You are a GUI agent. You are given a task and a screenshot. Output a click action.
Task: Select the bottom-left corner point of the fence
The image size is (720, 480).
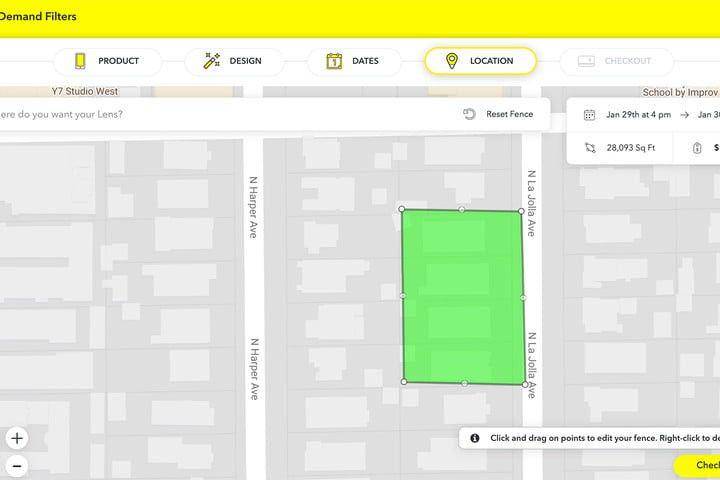point(404,382)
